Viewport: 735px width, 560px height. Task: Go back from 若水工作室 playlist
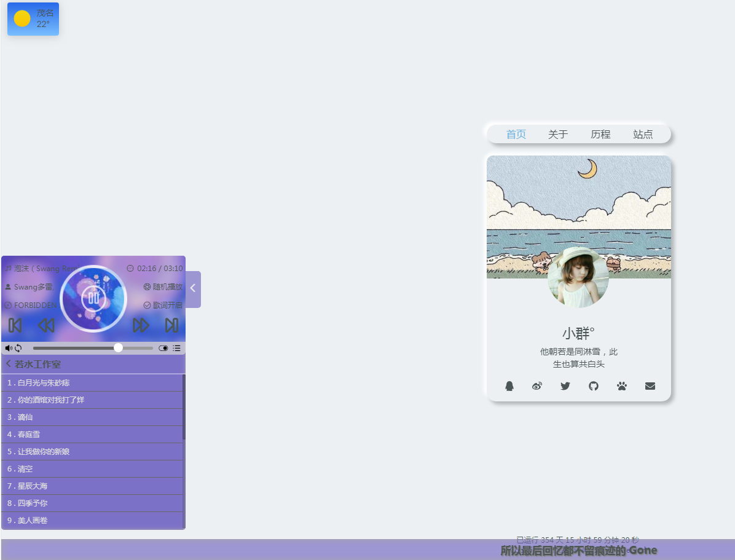point(9,364)
